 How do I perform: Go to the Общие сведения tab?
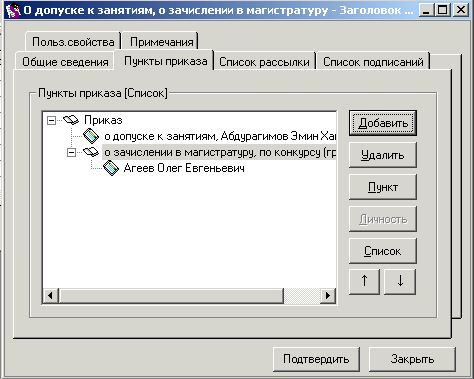(65, 62)
